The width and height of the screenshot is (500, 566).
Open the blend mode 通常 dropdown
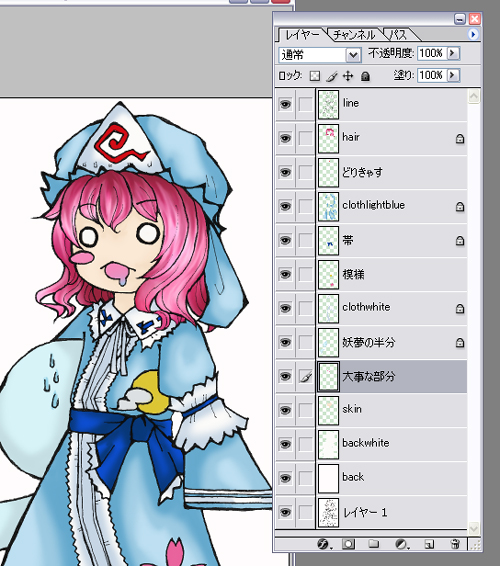[353, 55]
